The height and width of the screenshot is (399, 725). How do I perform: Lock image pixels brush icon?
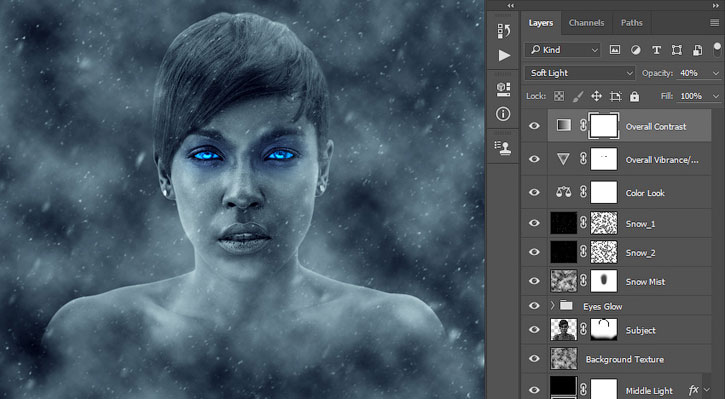tap(578, 96)
